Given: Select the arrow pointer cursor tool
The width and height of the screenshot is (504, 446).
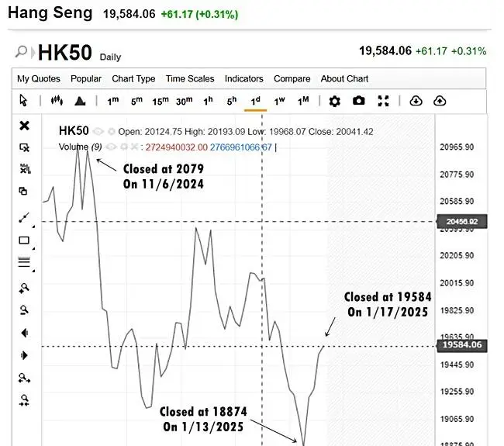Looking at the screenshot, I should 23,101.
